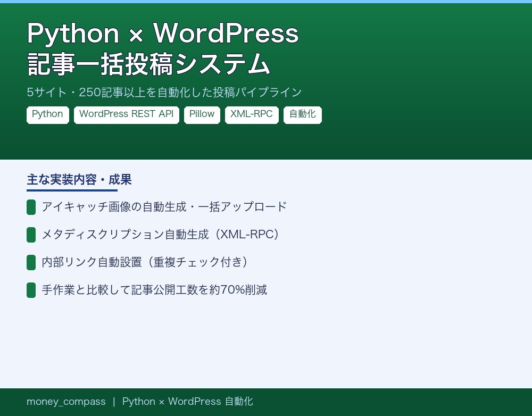Select the XML-RPC tag badge

pos(252,115)
